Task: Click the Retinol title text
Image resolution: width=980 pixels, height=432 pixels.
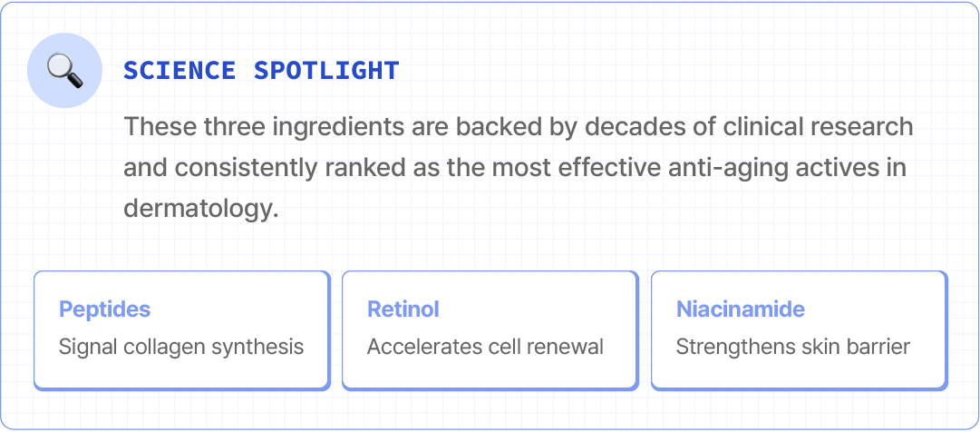Action: (x=403, y=309)
